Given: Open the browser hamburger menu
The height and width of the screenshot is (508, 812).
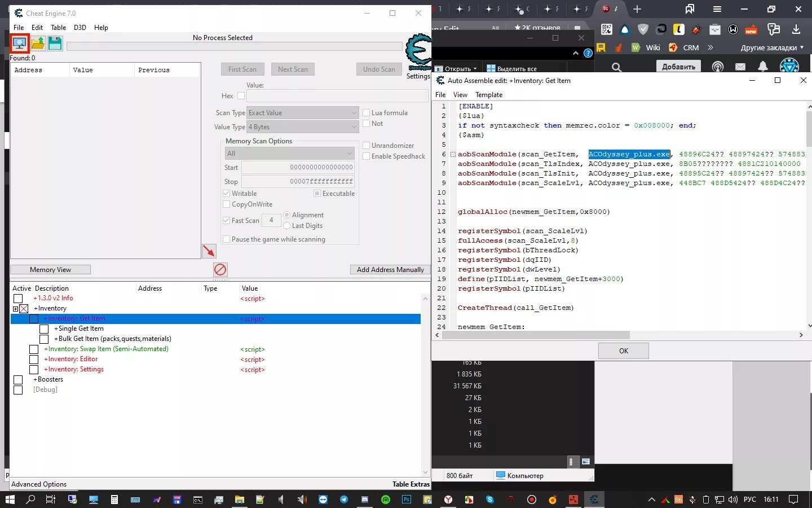Looking at the screenshot, I should [x=717, y=9].
